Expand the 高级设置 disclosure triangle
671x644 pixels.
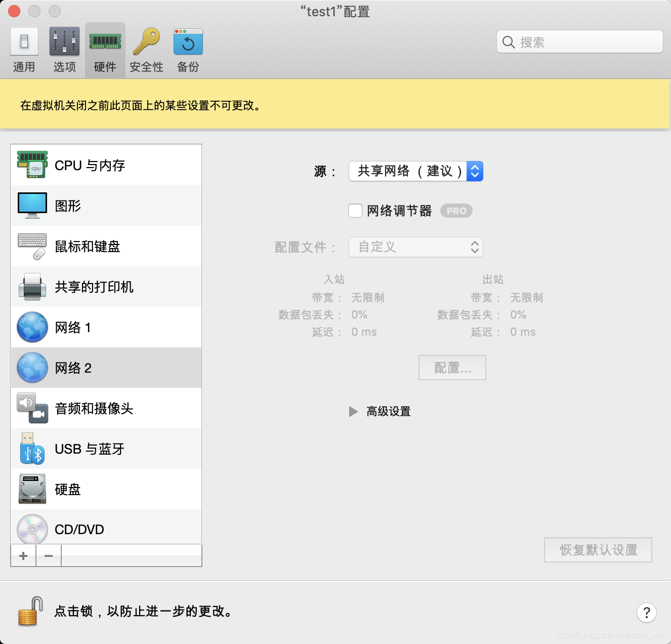coord(353,412)
